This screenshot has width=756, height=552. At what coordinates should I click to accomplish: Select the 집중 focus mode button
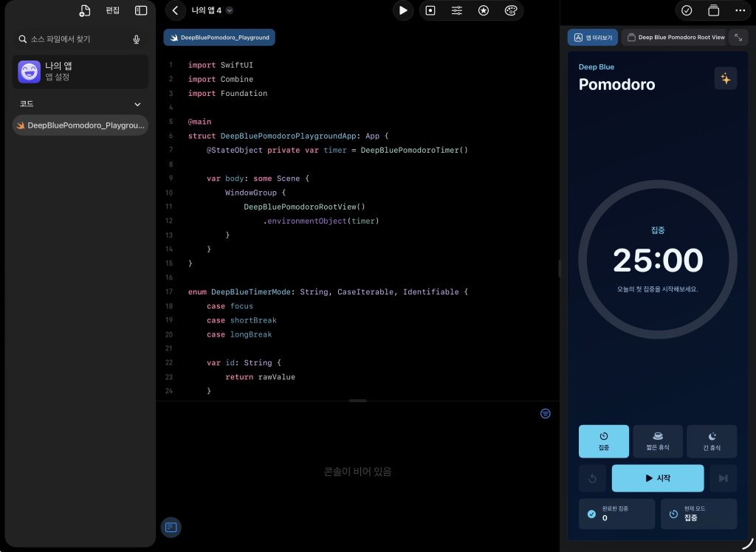[x=604, y=441]
